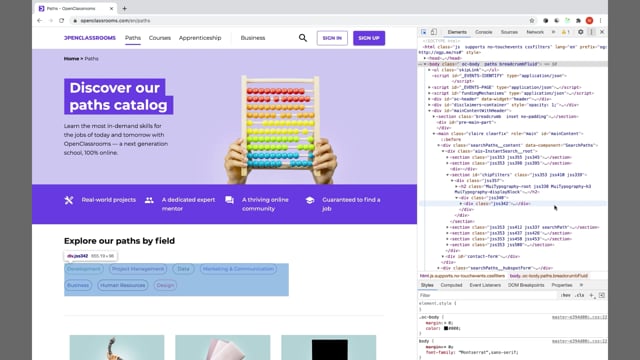Screen dimensions: 640x360
Task: Open the DevTools three-dot customize menu
Action: coord(591,32)
